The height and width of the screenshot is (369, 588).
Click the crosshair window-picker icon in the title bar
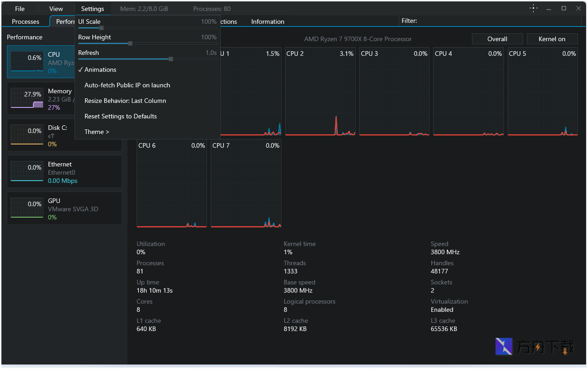tap(533, 8)
